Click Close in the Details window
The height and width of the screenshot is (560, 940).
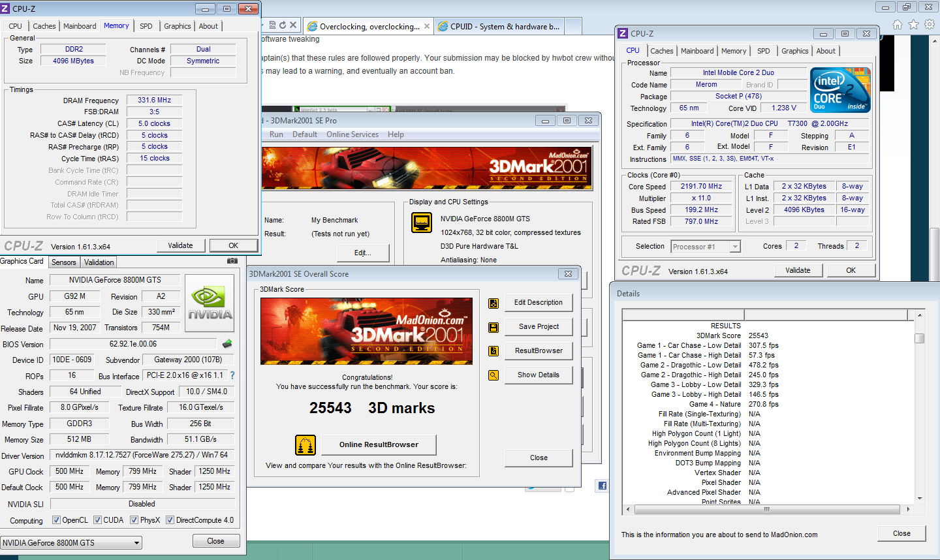click(901, 533)
